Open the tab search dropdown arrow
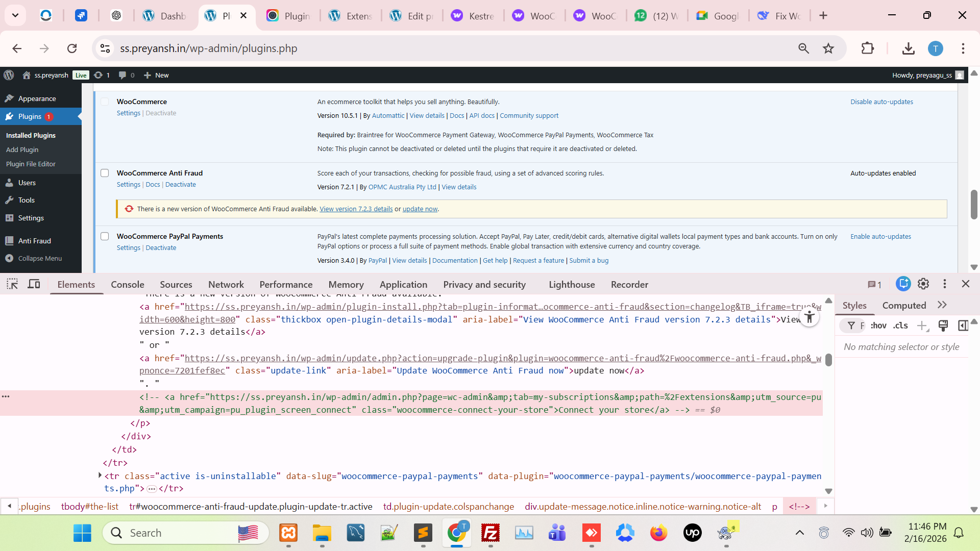The image size is (980, 551). click(x=15, y=15)
